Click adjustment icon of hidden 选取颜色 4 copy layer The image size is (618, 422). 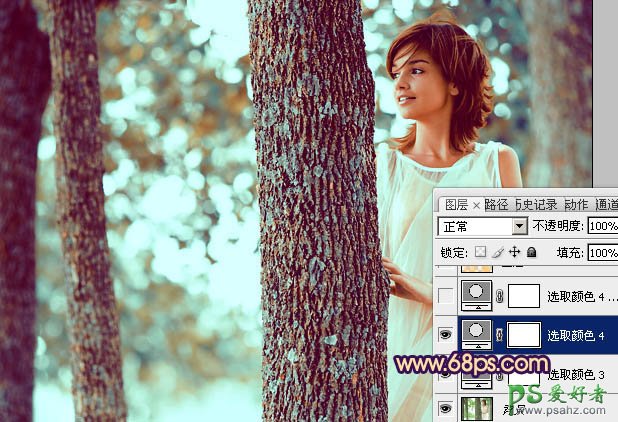[475, 295]
